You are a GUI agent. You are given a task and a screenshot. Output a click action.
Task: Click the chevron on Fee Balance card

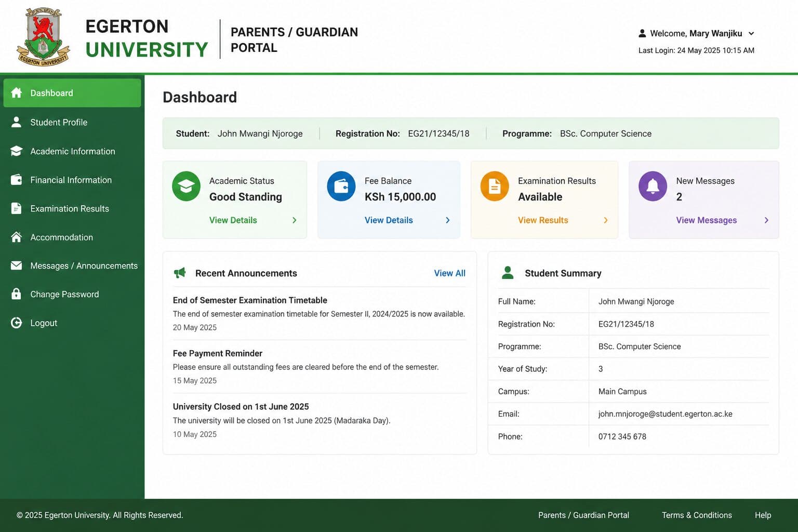tap(448, 220)
